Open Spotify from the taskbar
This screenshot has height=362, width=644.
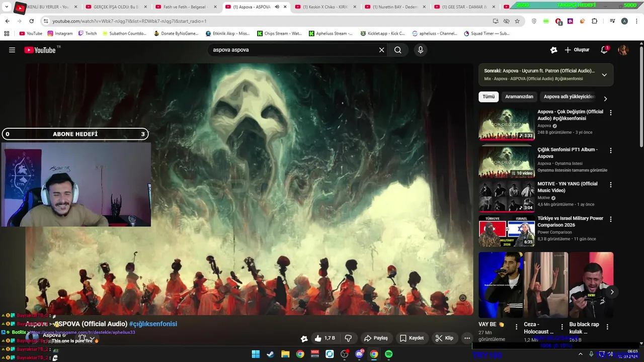[x=389, y=354]
